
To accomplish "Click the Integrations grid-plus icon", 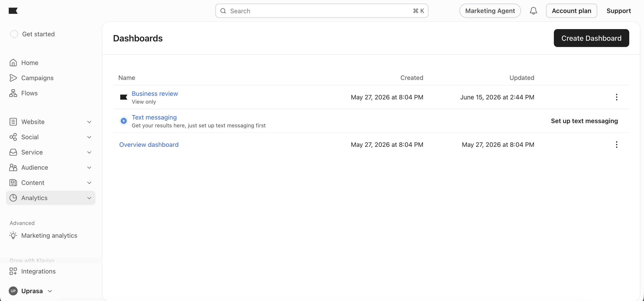I will click(x=13, y=271).
